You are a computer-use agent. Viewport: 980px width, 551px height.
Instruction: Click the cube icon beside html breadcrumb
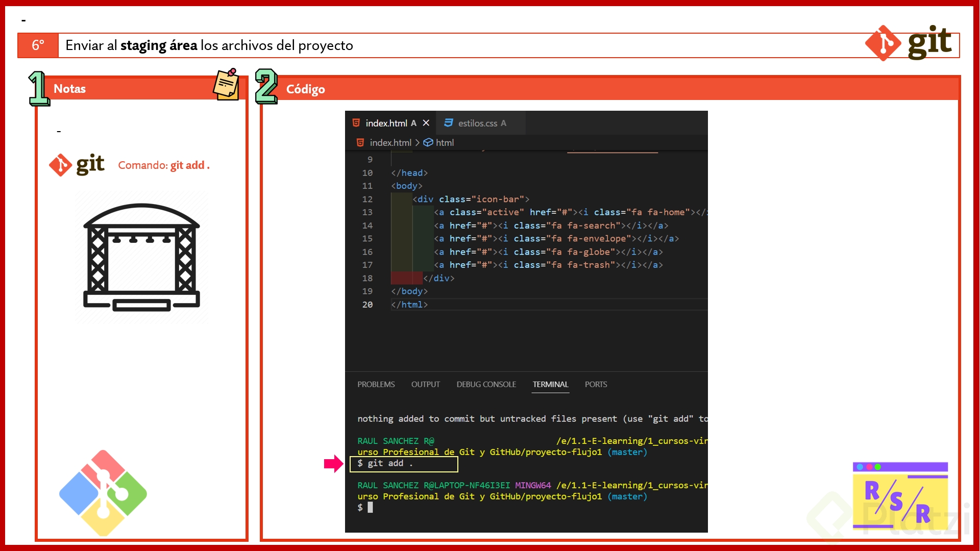pos(428,143)
